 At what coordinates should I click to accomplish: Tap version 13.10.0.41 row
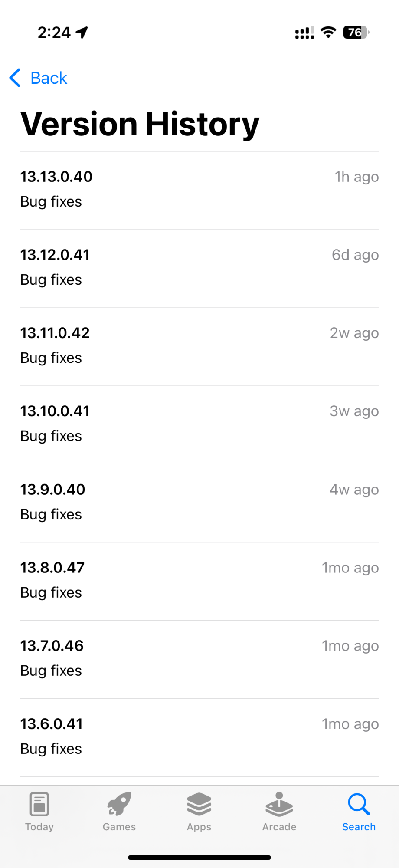tap(199, 424)
